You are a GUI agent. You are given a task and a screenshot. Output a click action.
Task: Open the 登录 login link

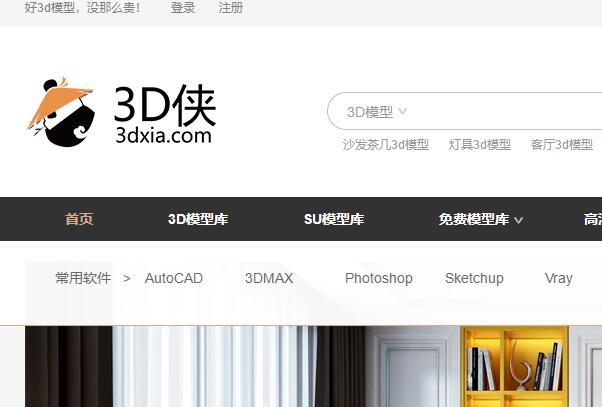[183, 8]
